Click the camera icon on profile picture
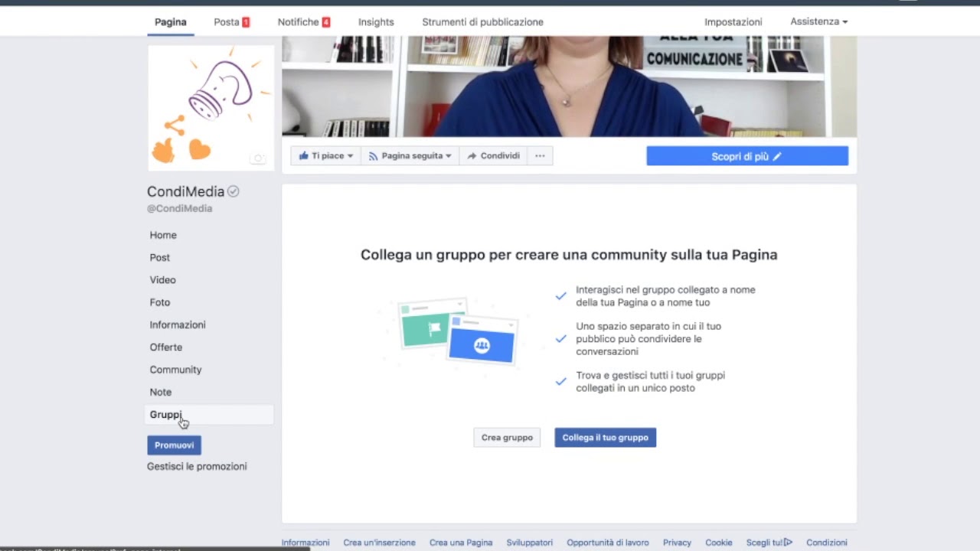The width and height of the screenshot is (980, 551). pos(259,158)
